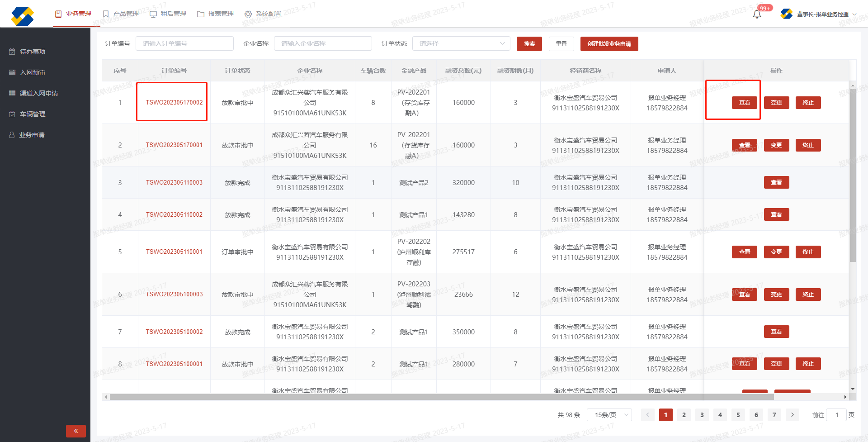Click the notification bell icon

[757, 14]
